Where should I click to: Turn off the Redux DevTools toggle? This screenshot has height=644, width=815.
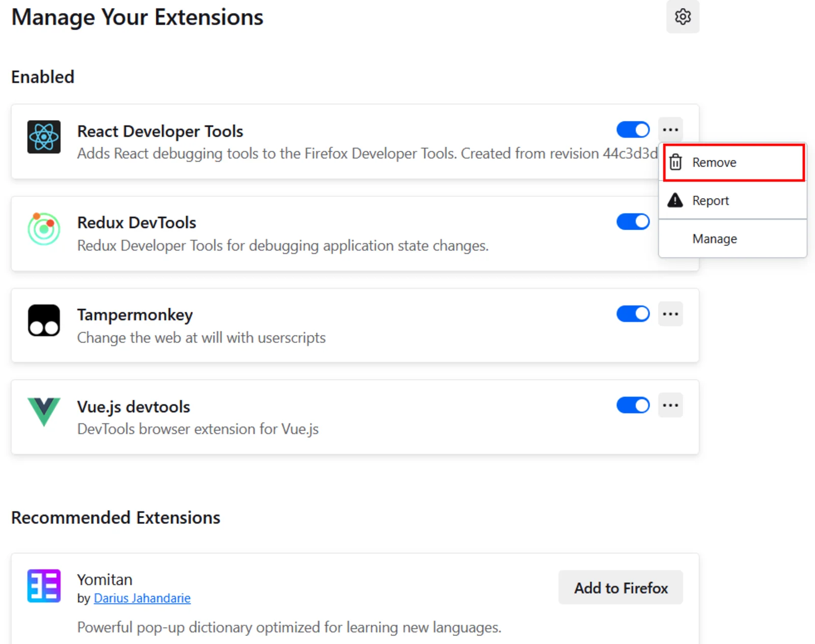click(633, 222)
